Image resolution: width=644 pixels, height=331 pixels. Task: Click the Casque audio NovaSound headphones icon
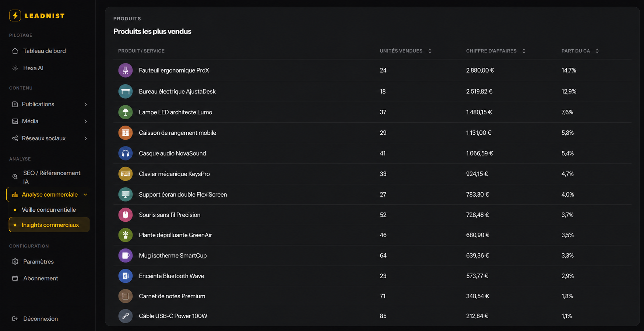126,153
